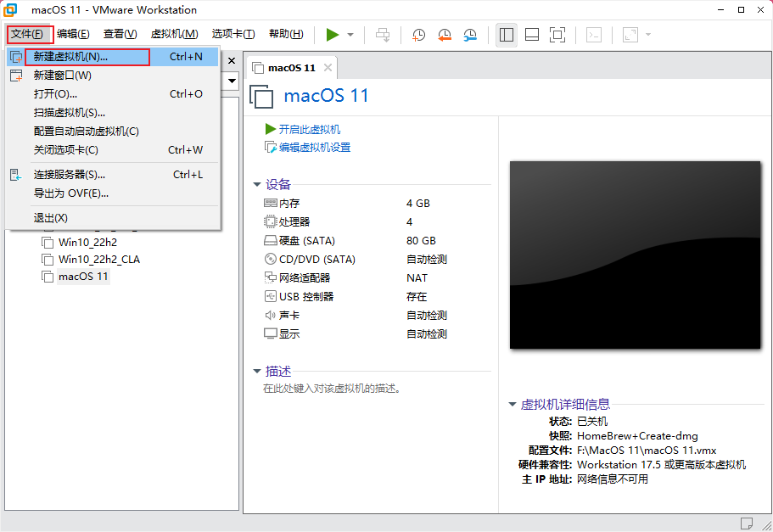The image size is (773, 532).
Task: Click 开启此虚拟机 link
Action: pyautogui.click(x=309, y=130)
